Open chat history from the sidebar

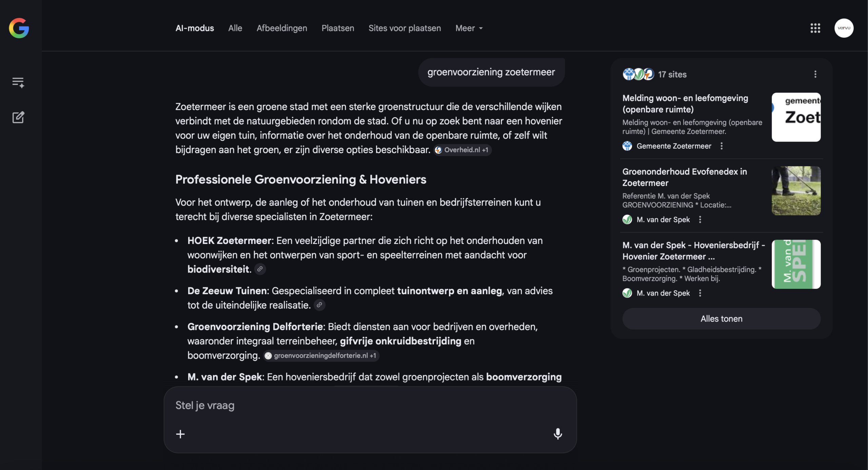(18, 81)
